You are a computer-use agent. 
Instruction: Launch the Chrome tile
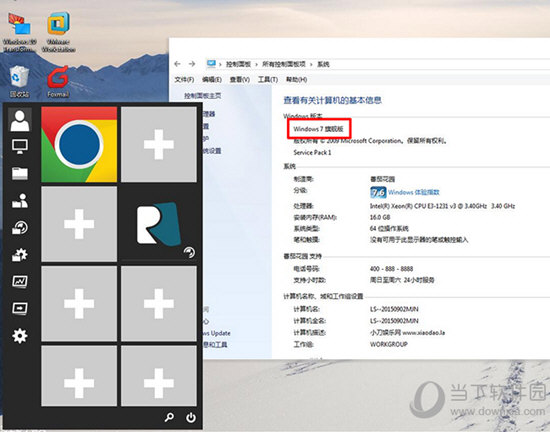click(x=79, y=144)
